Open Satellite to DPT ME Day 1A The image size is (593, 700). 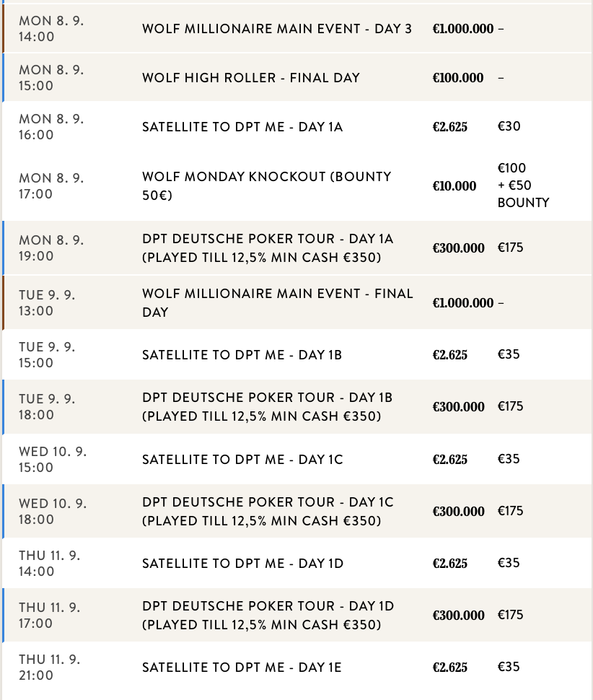(x=242, y=127)
